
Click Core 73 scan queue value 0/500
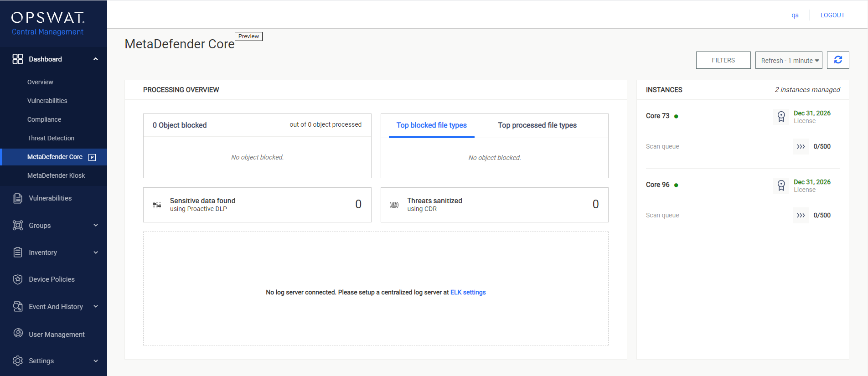822,146
